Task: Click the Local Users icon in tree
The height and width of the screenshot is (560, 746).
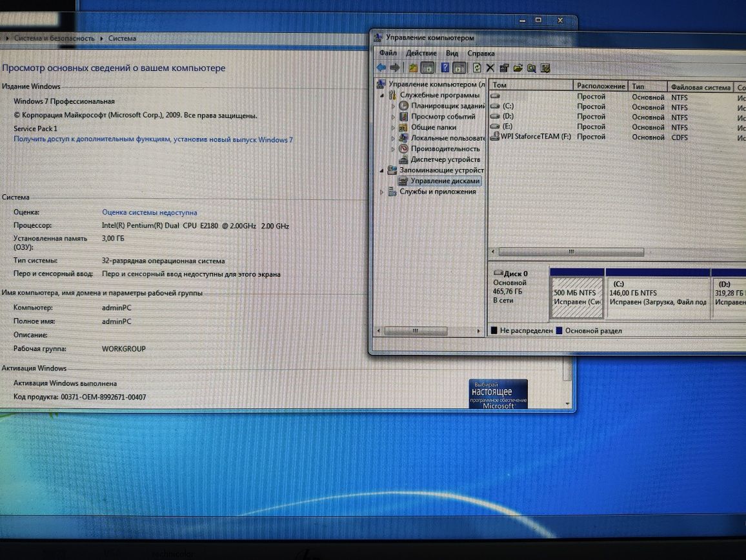Action: point(403,138)
